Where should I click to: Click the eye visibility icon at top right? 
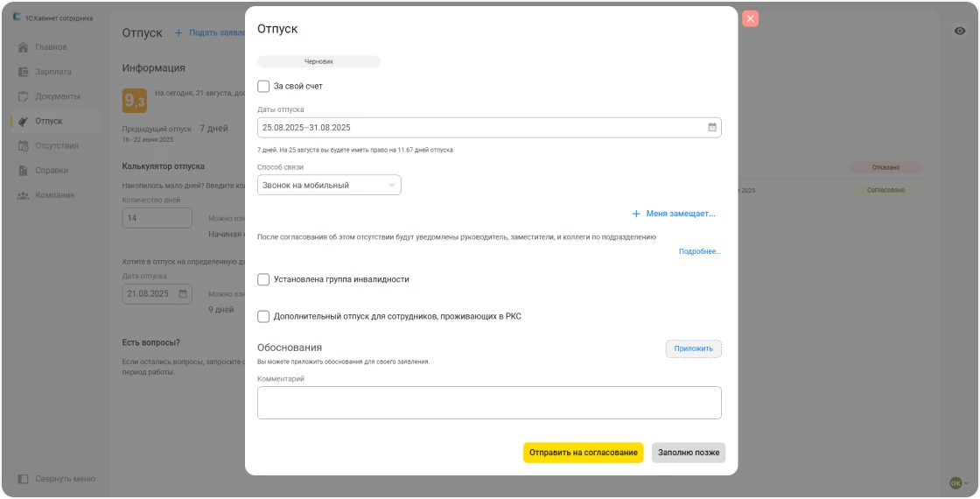(x=960, y=31)
